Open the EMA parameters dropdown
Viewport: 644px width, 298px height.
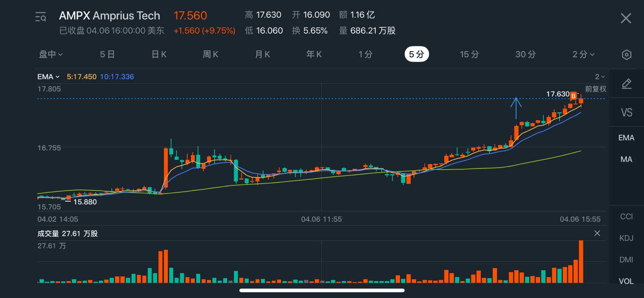[x=48, y=77]
